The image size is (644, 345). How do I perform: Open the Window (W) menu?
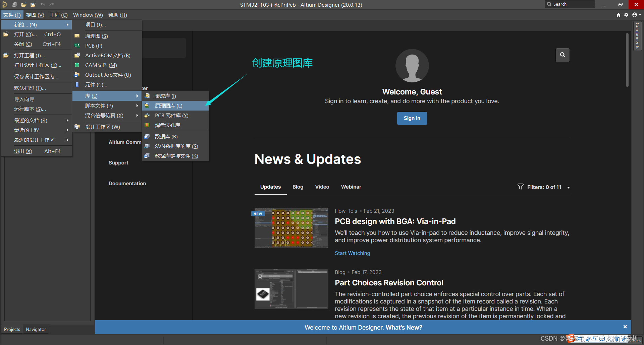click(x=88, y=15)
